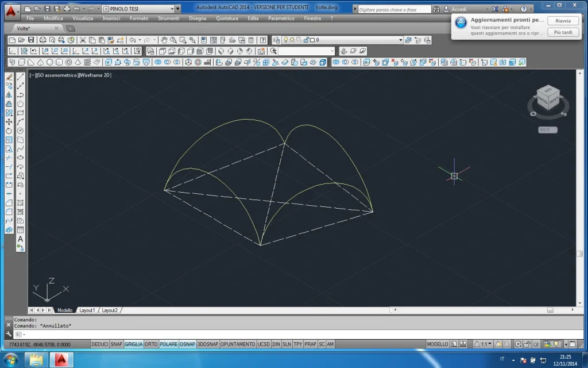Open the WCS coordinate system dropdown
Screen dimensions: 588x368
547,129
